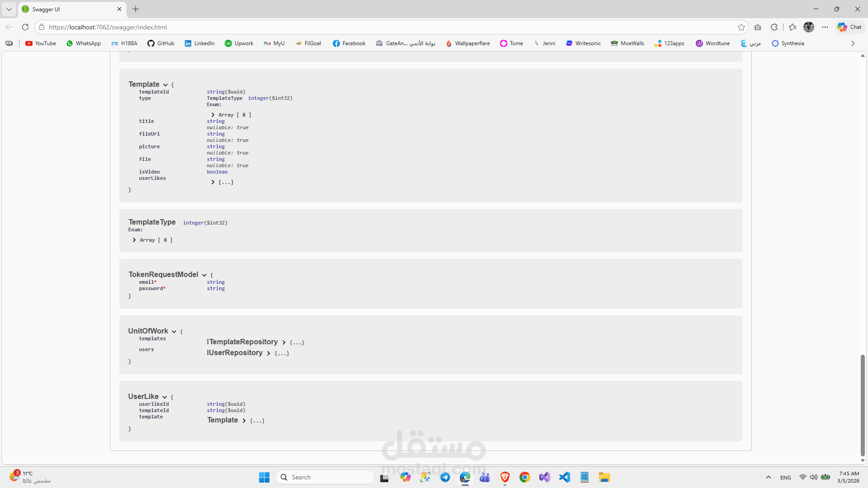Collapse the Template model schema

coord(165,85)
